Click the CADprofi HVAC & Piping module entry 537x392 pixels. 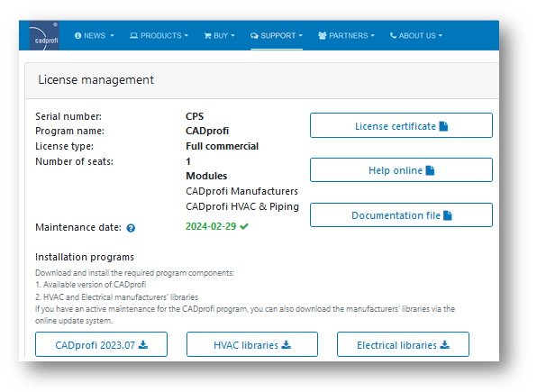pyautogui.click(x=242, y=206)
